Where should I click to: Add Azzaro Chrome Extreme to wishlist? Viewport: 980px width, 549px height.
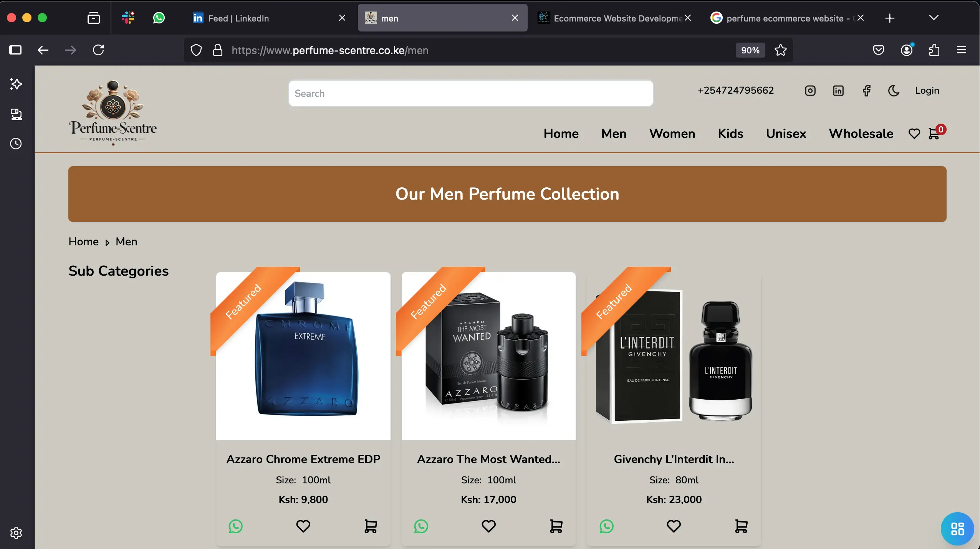coord(303,526)
